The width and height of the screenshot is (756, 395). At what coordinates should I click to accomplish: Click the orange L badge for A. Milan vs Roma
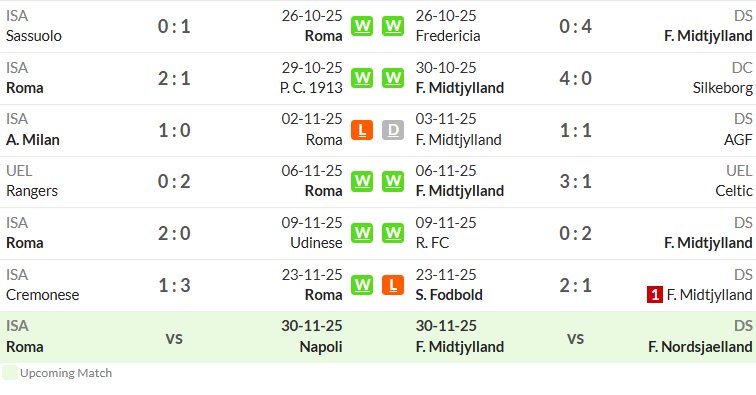click(362, 130)
